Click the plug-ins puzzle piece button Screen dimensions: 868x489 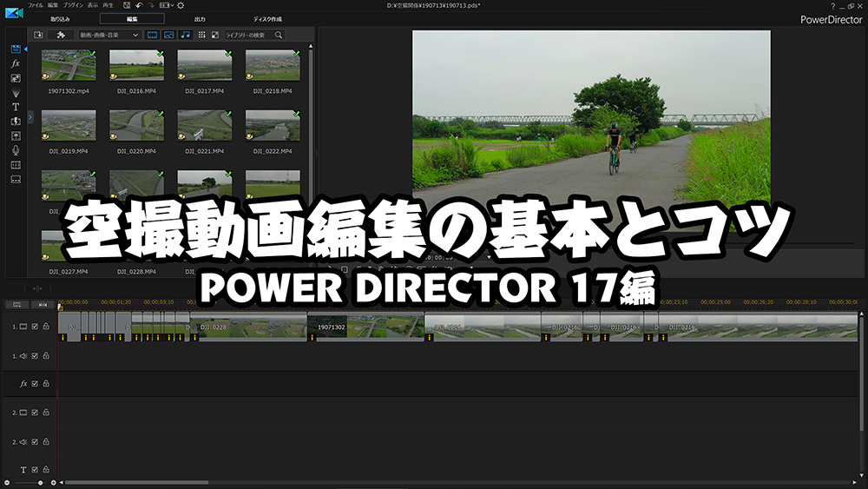pos(61,35)
